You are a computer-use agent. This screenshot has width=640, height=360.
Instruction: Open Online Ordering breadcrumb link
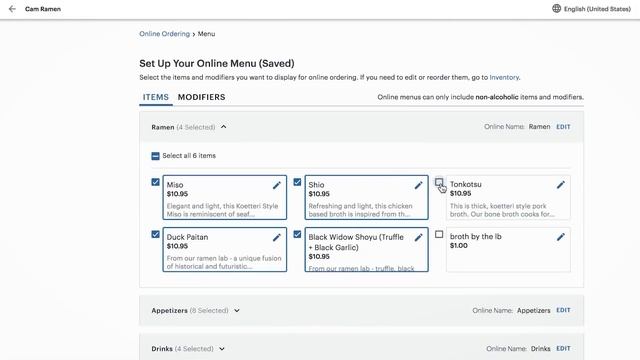(164, 34)
